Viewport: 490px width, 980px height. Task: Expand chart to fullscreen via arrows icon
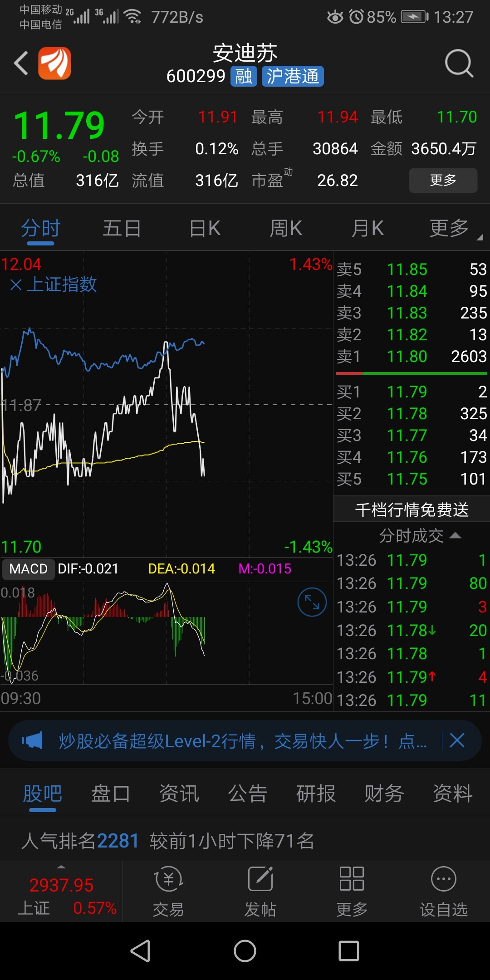coord(312,602)
